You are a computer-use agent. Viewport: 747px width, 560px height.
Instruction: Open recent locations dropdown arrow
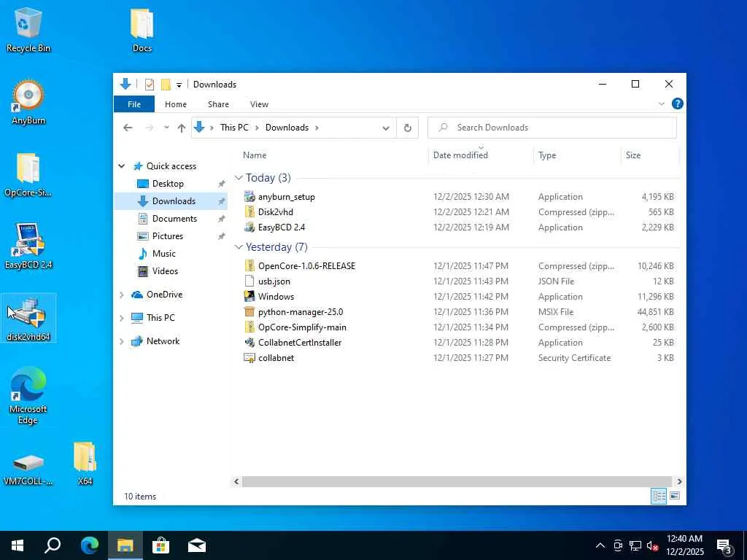(166, 128)
